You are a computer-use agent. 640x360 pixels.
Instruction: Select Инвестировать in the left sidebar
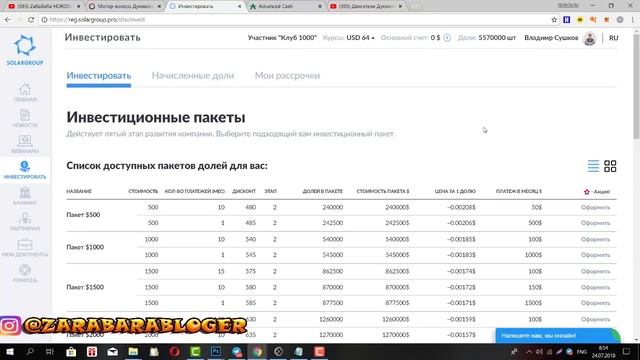[25, 170]
